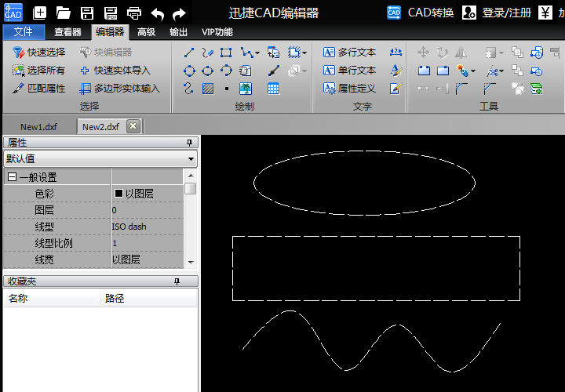Screen dimensions: 565x392
Task: Click edit text icon beside 属性定义
Action: [x=395, y=88]
